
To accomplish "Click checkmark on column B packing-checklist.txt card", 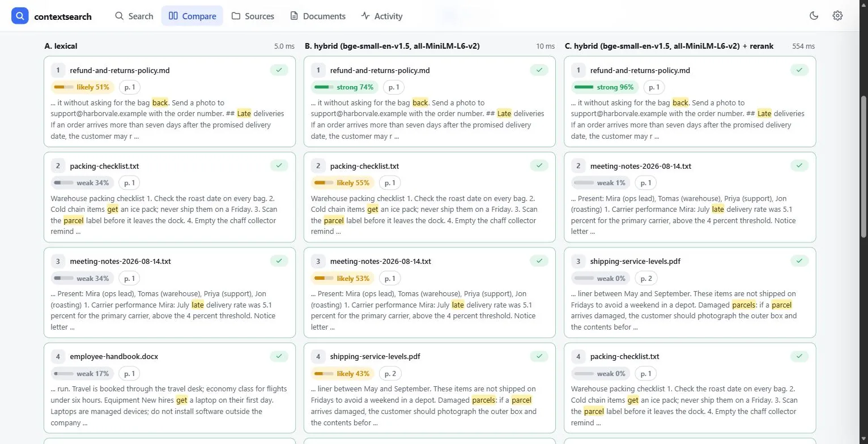I will 539,165.
